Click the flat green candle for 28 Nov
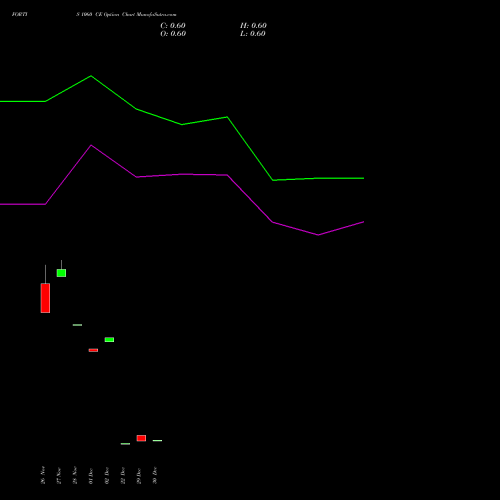This screenshot has width=500, height=500. point(77,325)
